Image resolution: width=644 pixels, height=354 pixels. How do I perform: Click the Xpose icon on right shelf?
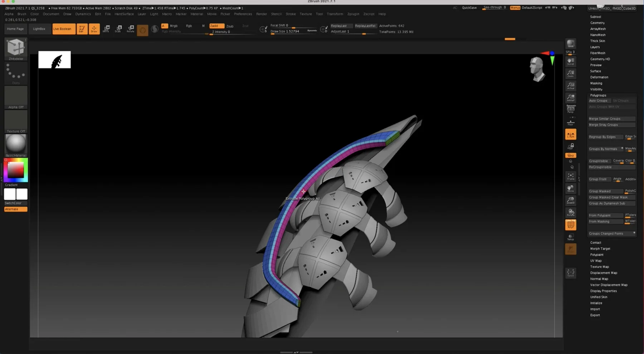[571, 273]
